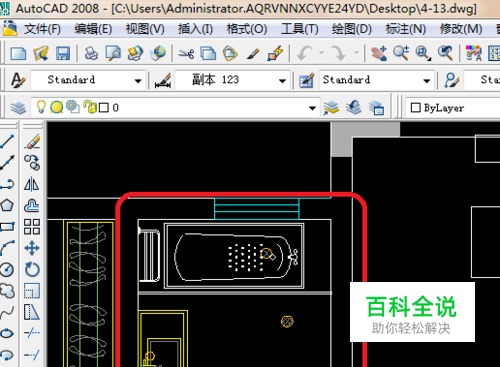Open the Table Style manager icon
Screen dimensions: 500x367
click(307, 80)
